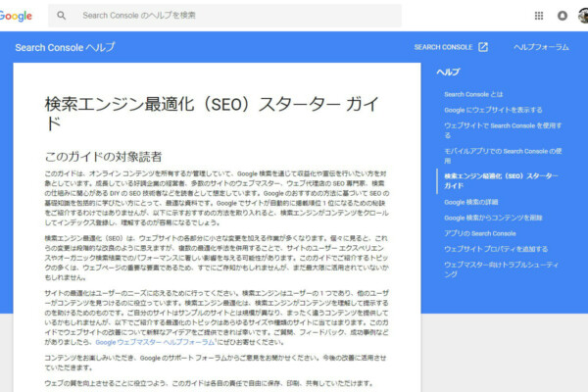This screenshot has width=588, height=392.
Task: Open ウェブサイトで Search Console を使用する
Action: (503, 130)
